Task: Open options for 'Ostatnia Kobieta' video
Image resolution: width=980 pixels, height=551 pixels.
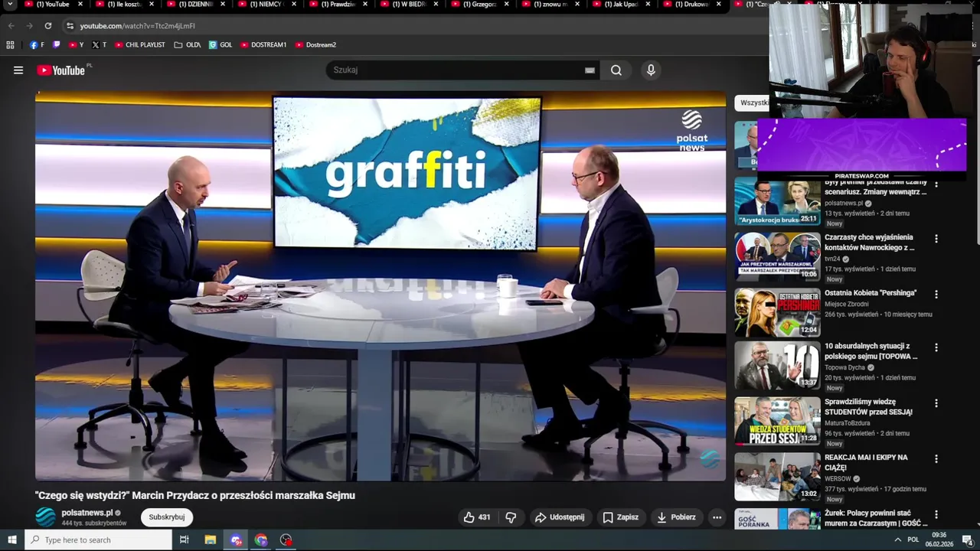Action: tap(936, 294)
